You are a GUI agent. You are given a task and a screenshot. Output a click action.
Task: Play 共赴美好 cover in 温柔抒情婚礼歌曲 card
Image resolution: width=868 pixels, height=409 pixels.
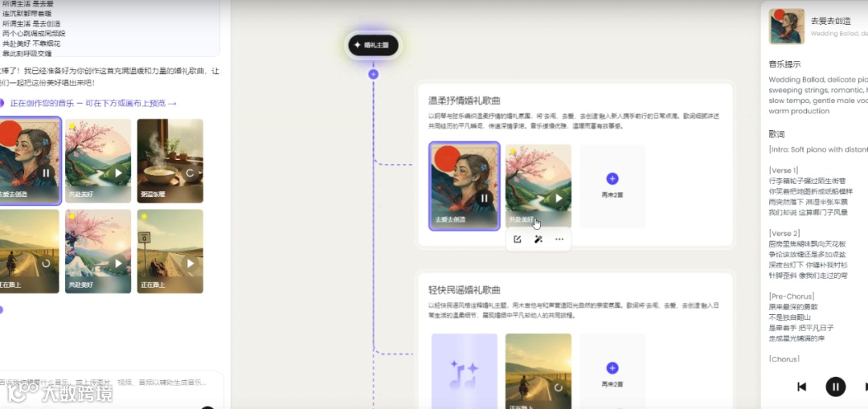(559, 198)
